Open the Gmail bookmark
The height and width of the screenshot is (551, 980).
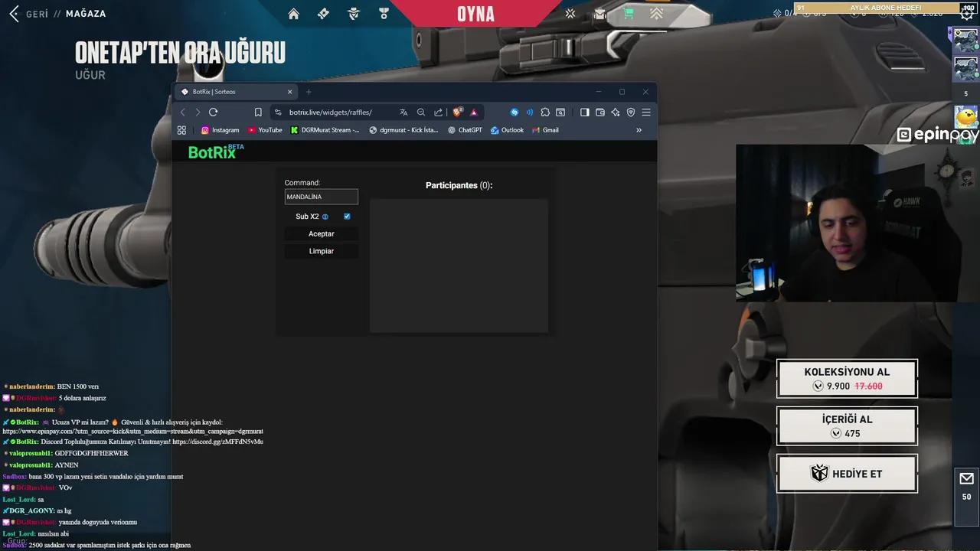[x=545, y=130]
